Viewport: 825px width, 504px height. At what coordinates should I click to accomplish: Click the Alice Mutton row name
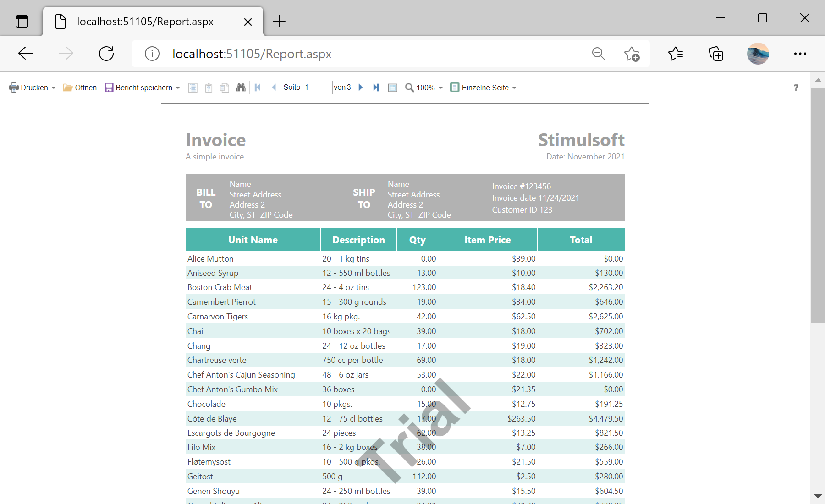(210, 259)
